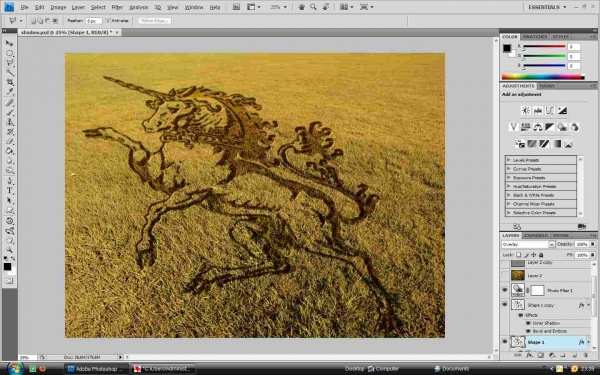600x375 pixels.
Task: Launch Bridge from application bar
Action: [236, 7]
